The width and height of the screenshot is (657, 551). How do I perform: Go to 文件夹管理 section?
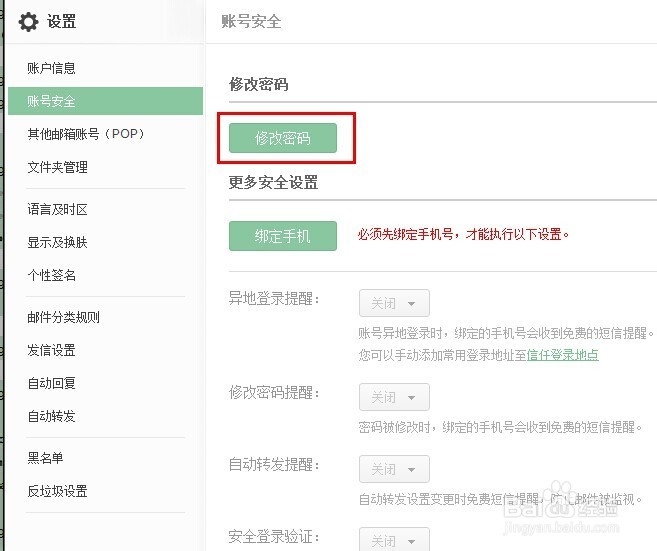tap(57, 167)
